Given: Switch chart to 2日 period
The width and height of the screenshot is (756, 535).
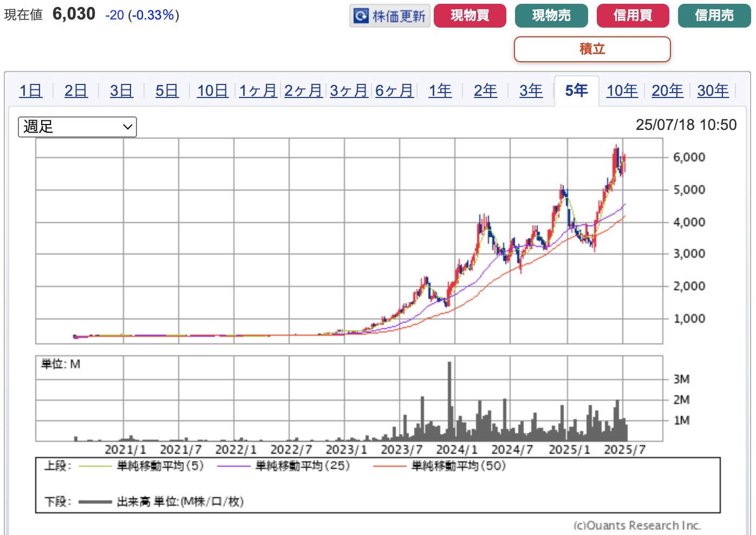Looking at the screenshot, I should point(76,90).
